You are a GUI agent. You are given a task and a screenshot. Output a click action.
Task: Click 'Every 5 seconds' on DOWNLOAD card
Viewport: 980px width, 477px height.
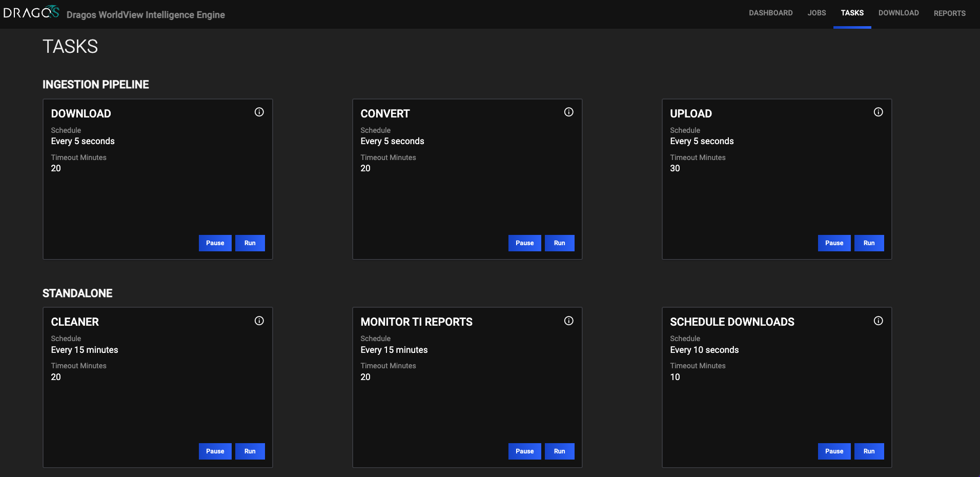tap(83, 141)
